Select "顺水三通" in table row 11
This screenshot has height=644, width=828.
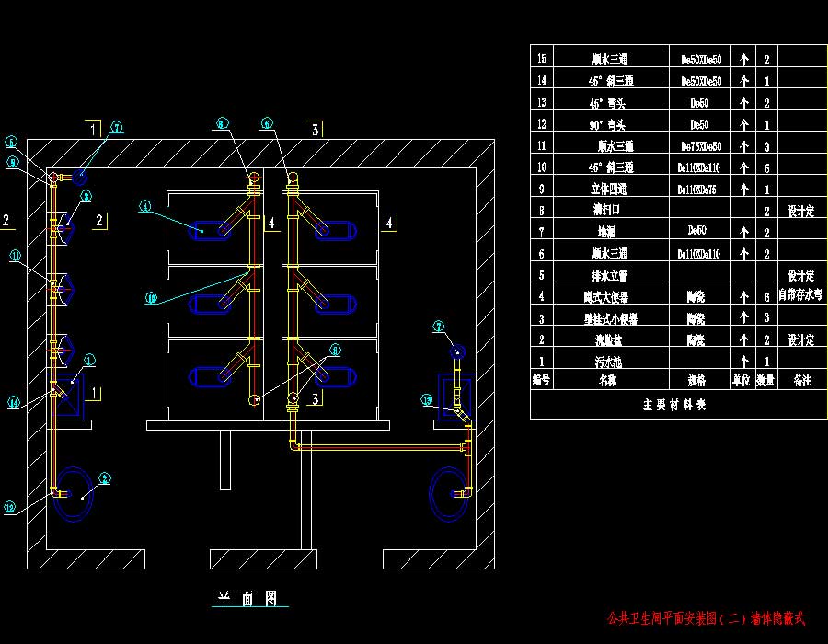615,145
